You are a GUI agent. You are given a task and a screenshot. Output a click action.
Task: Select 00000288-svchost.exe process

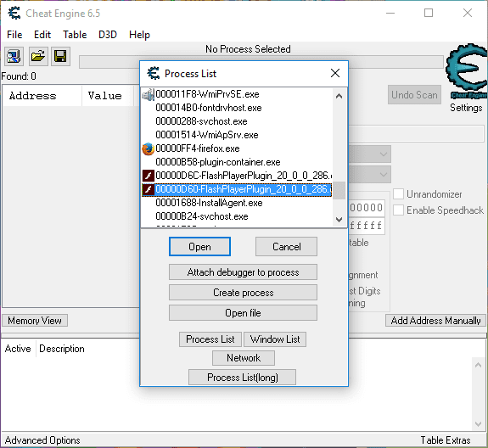201,121
